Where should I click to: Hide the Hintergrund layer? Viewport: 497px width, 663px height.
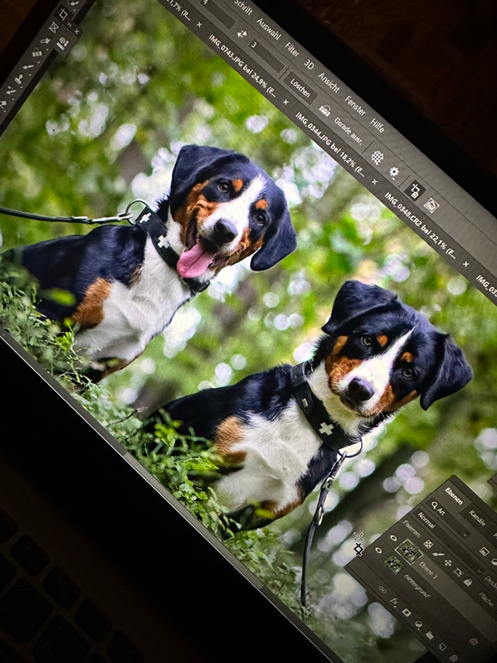point(378,551)
